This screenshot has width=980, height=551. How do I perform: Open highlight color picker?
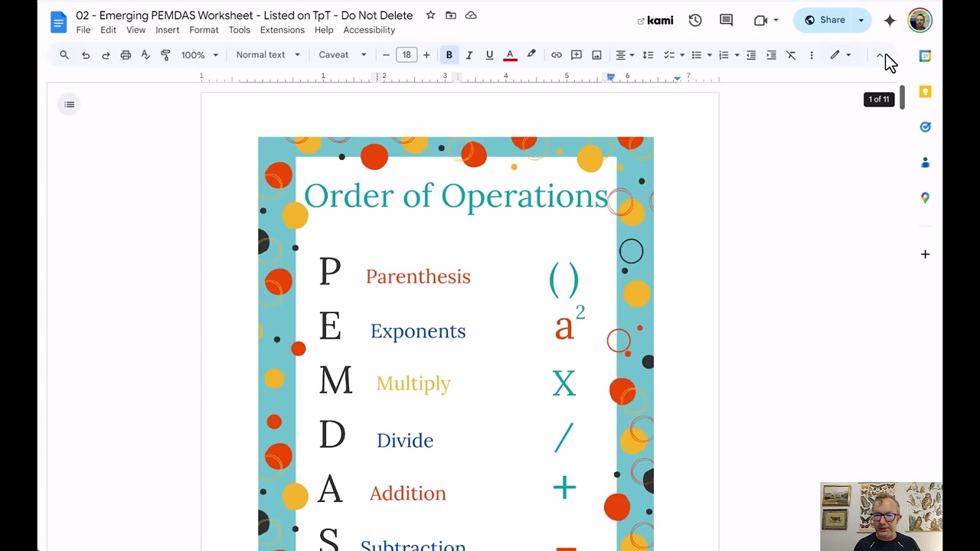[x=531, y=55]
